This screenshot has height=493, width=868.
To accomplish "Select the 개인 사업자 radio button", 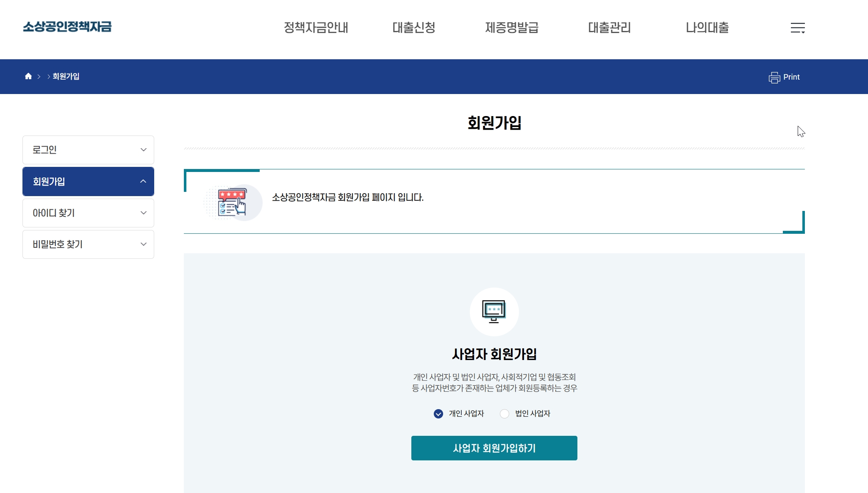I will (x=438, y=414).
